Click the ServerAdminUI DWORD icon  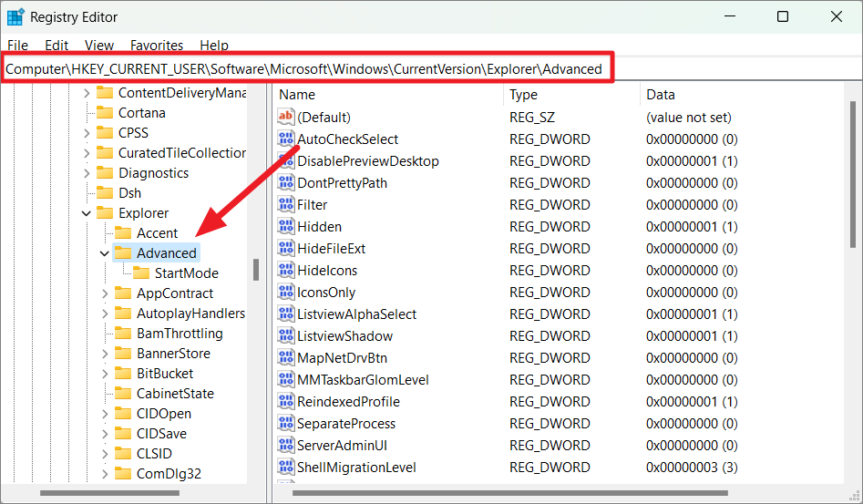285,445
